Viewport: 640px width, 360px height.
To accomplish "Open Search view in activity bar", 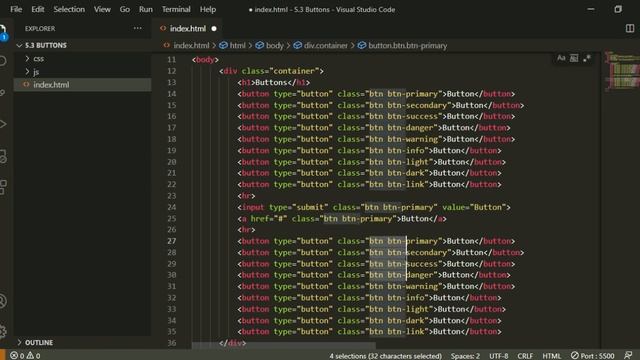I will [x=2, y=61].
